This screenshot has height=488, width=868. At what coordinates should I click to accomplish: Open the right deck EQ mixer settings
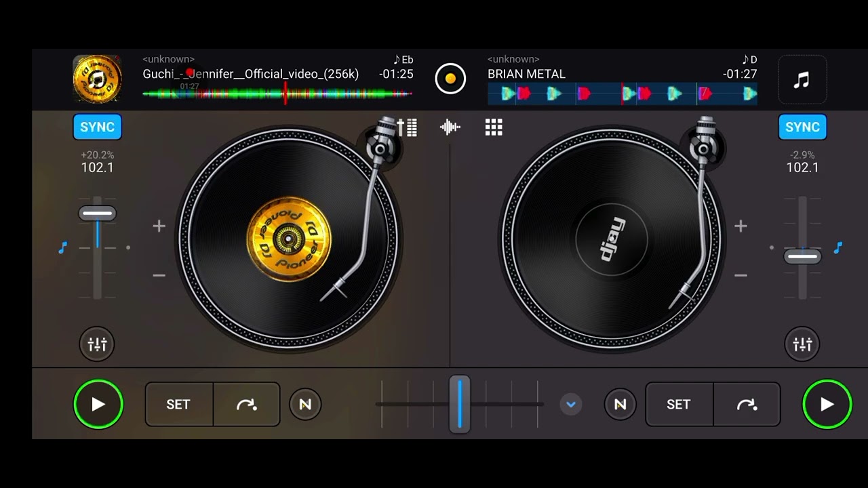pos(802,344)
